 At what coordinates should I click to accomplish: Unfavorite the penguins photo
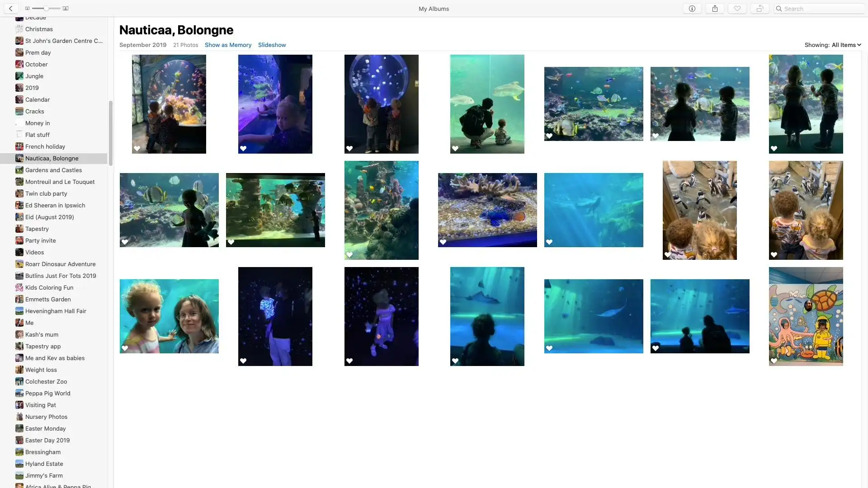[x=668, y=254]
